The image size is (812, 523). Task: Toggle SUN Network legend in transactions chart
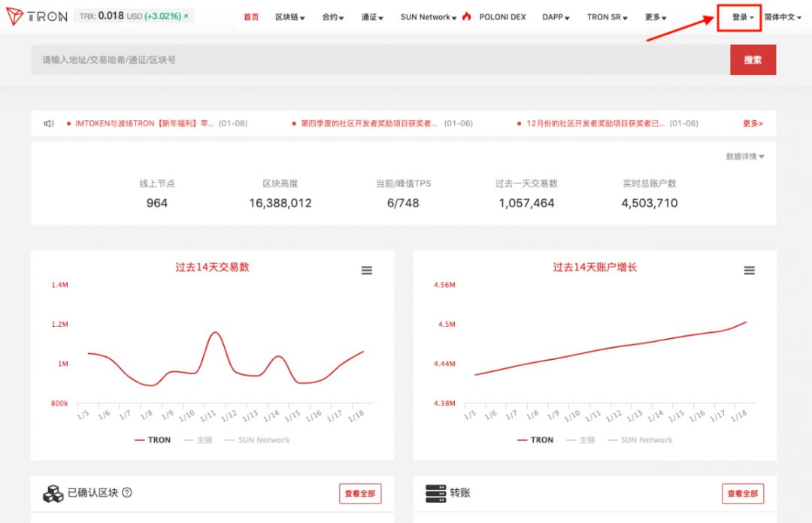point(257,440)
